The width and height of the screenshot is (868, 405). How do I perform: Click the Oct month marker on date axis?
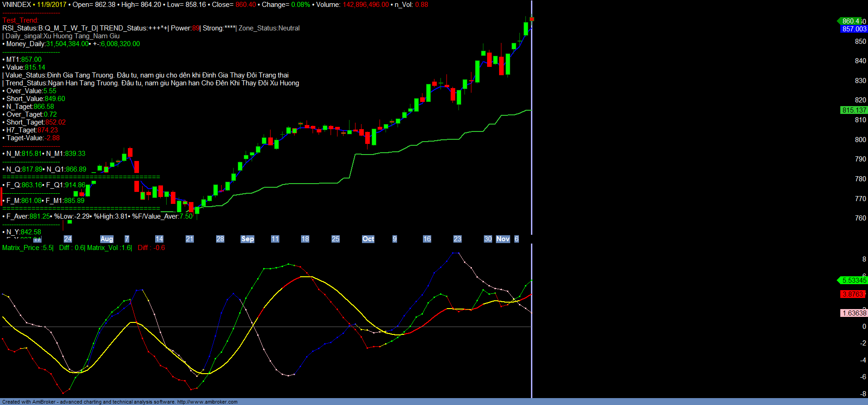coord(368,239)
